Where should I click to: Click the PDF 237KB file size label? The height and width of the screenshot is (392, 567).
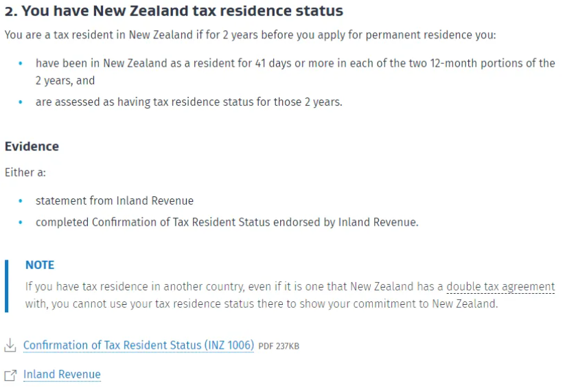(x=279, y=347)
